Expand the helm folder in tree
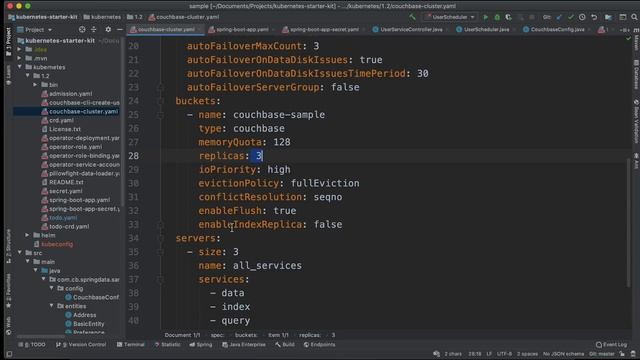This screenshot has height=360, width=640. [x=28, y=235]
